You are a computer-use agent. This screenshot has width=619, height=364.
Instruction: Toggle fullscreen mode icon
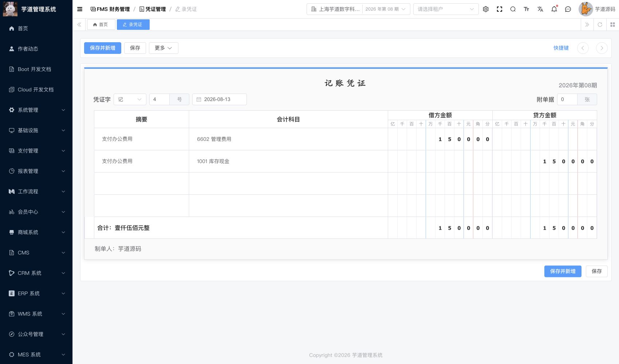500,9
